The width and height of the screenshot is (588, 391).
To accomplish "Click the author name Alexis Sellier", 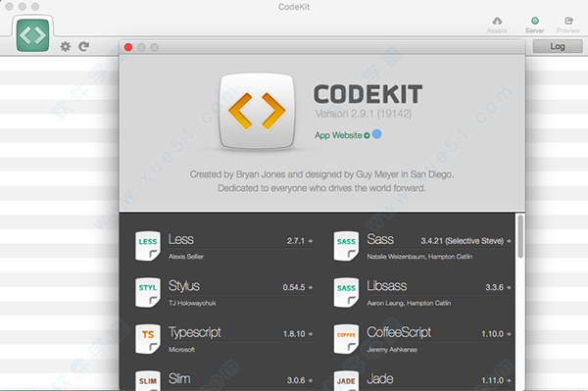I will click(x=186, y=257).
